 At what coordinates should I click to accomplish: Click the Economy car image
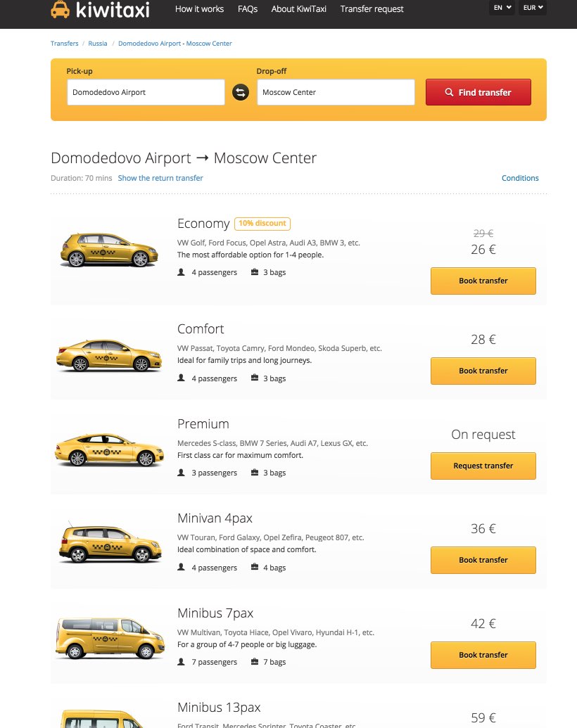coord(109,250)
